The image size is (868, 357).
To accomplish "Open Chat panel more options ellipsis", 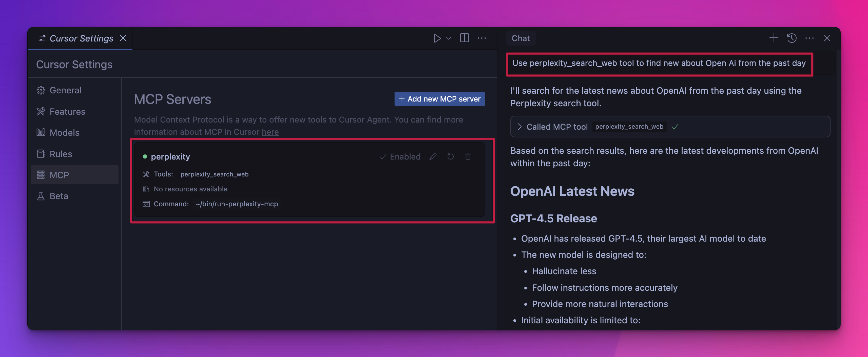I will (809, 38).
